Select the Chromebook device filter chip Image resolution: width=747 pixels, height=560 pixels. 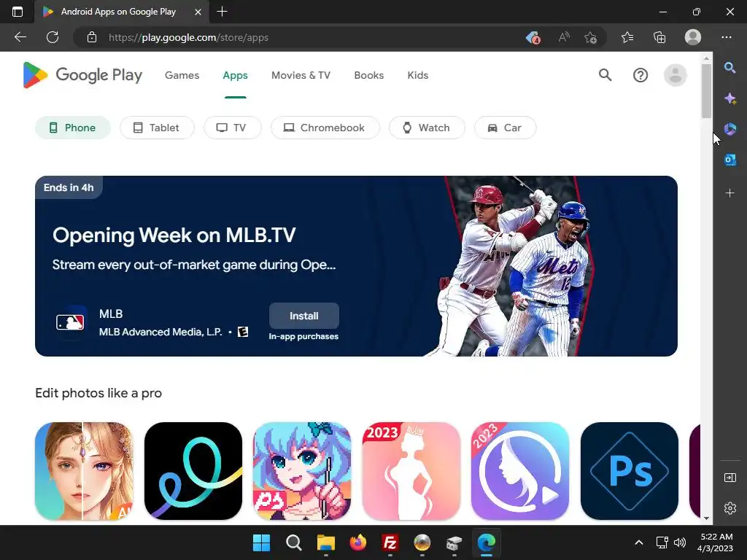[x=325, y=128]
